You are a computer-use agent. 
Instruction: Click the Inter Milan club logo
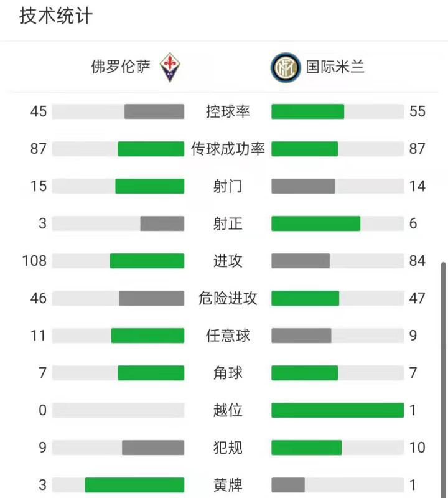coord(286,68)
